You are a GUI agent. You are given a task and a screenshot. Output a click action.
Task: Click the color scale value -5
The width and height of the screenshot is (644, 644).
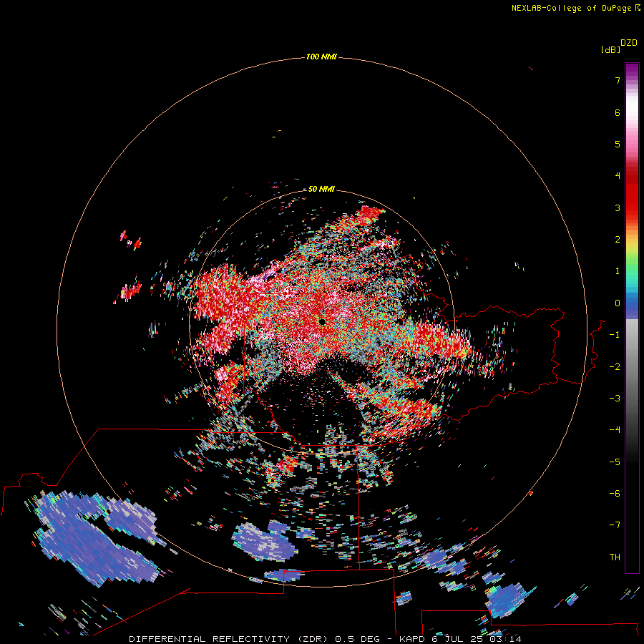point(615,462)
